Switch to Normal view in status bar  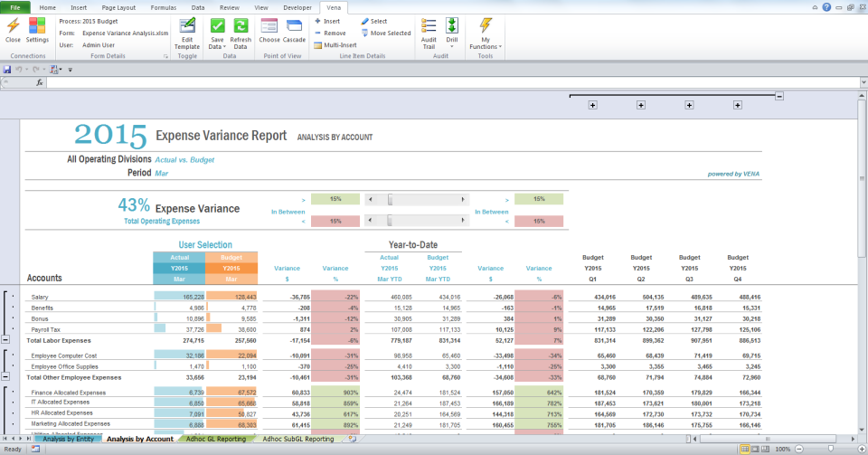(x=744, y=449)
